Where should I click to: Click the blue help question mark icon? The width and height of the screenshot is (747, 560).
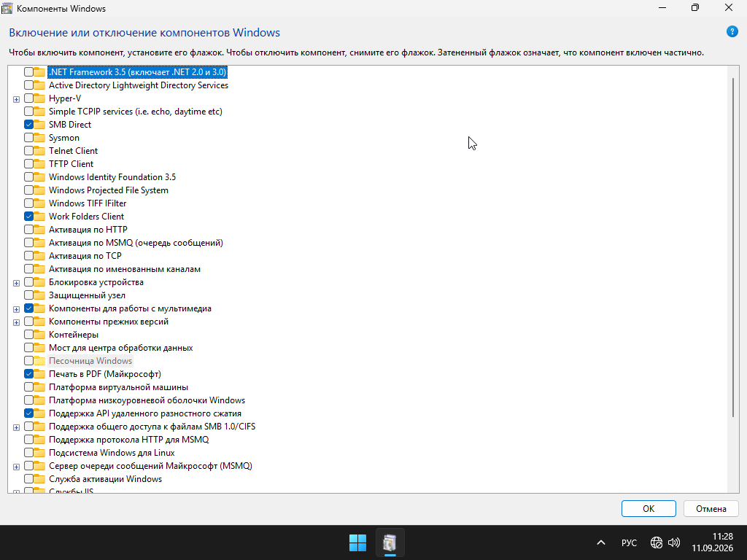pos(732,32)
